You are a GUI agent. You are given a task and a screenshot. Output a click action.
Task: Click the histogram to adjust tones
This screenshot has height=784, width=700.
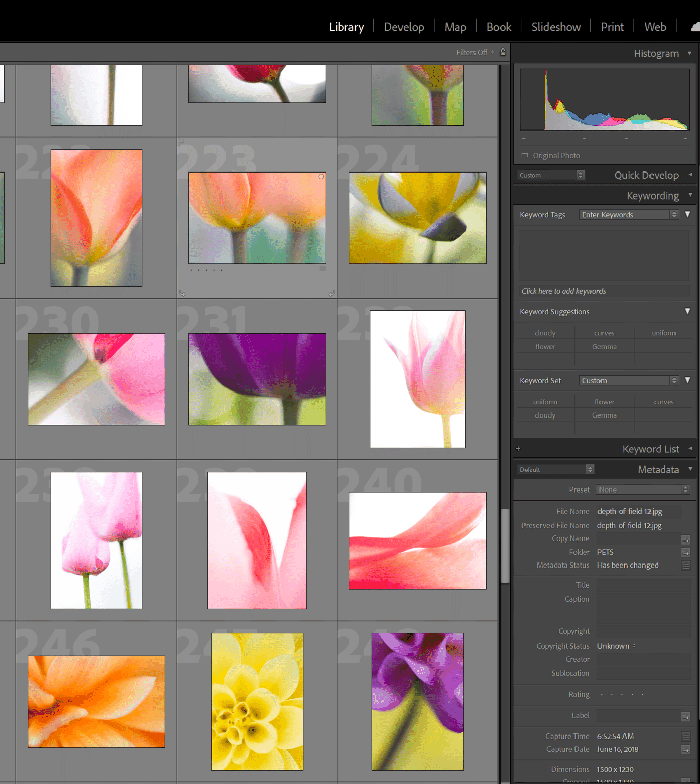[604, 100]
